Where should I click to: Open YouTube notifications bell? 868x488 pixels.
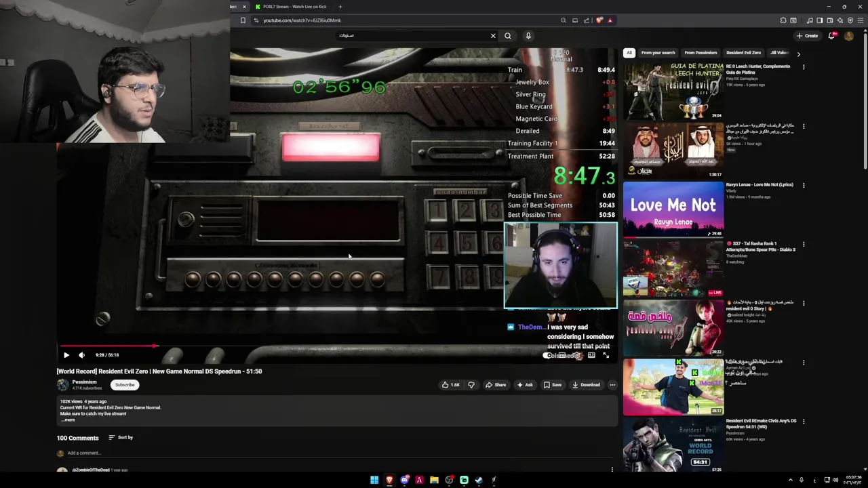tap(832, 36)
